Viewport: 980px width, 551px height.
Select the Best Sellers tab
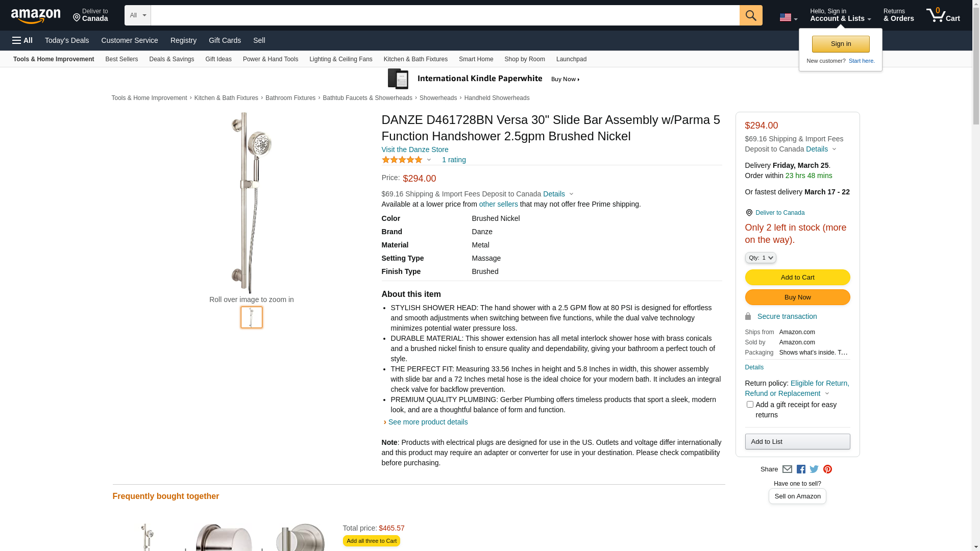coord(121,59)
